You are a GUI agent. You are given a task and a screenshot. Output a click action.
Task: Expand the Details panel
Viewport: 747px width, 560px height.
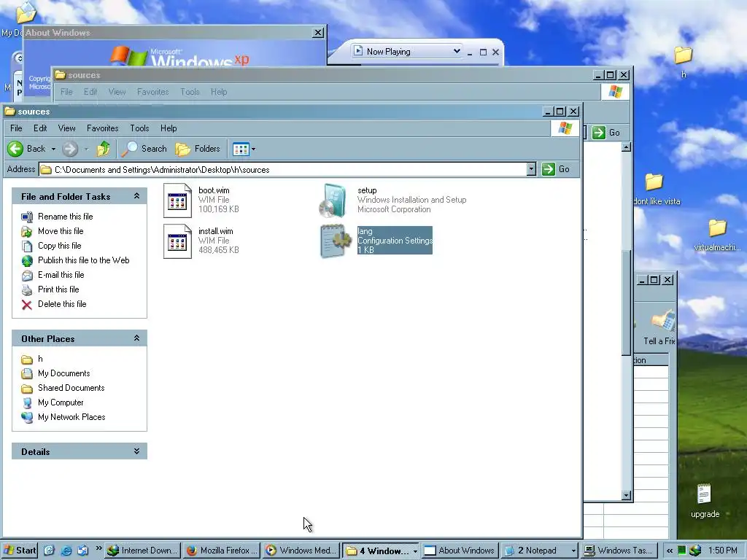pyautogui.click(x=136, y=451)
